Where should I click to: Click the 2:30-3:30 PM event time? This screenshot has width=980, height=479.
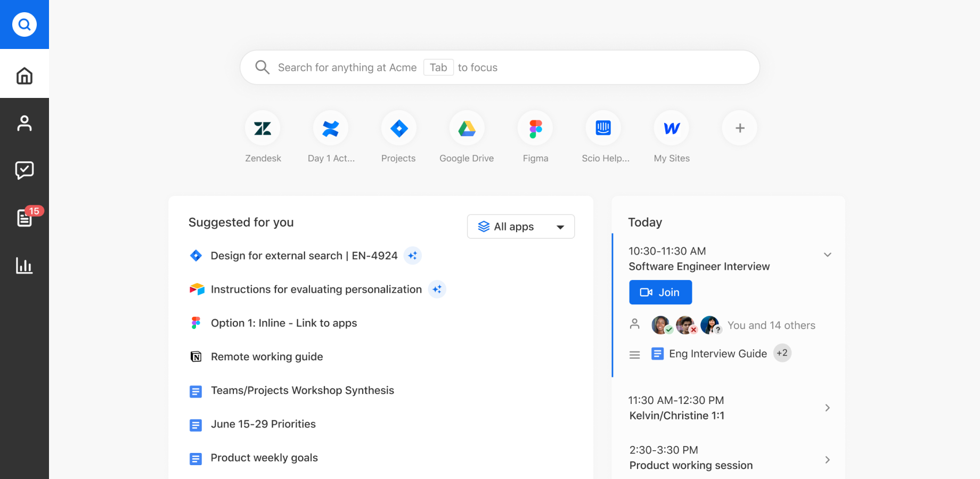point(664,450)
